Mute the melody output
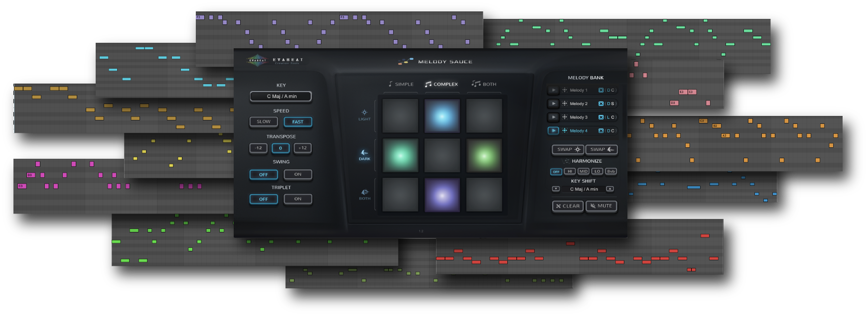868x316 pixels. click(601, 206)
